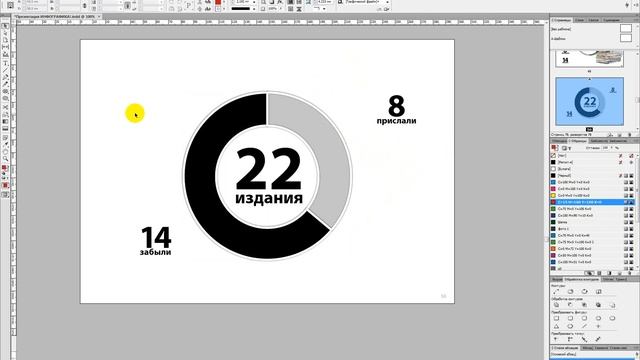Switch to Обработка контуров panel tab
640x360 pixels.
[x=582, y=280]
